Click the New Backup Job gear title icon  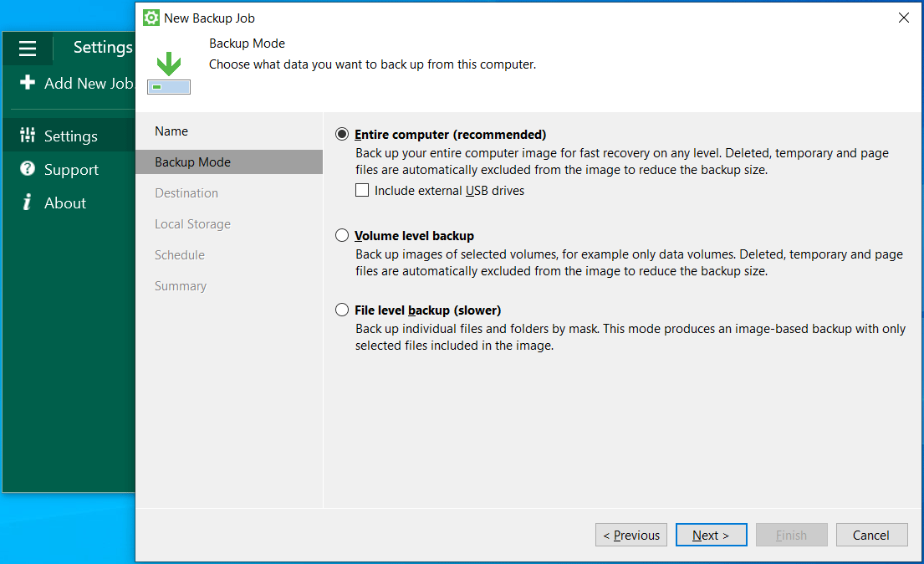[x=151, y=18]
